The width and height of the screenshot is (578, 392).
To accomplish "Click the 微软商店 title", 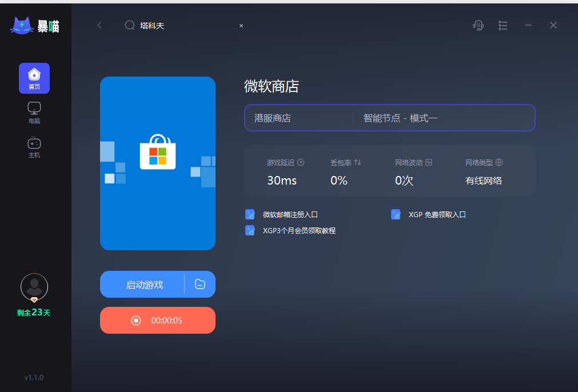I will click(272, 86).
